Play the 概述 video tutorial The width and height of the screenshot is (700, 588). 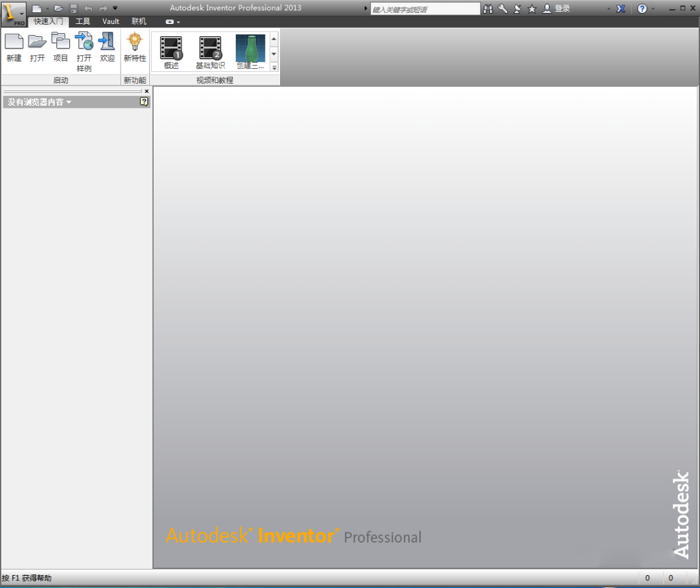pyautogui.click(x=171, y=53)
